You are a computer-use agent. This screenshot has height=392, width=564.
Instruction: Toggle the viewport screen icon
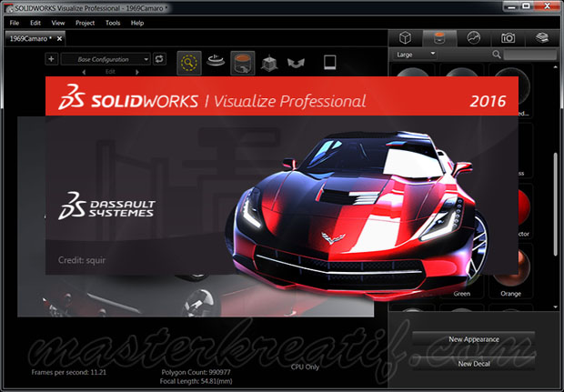[329, 62]
